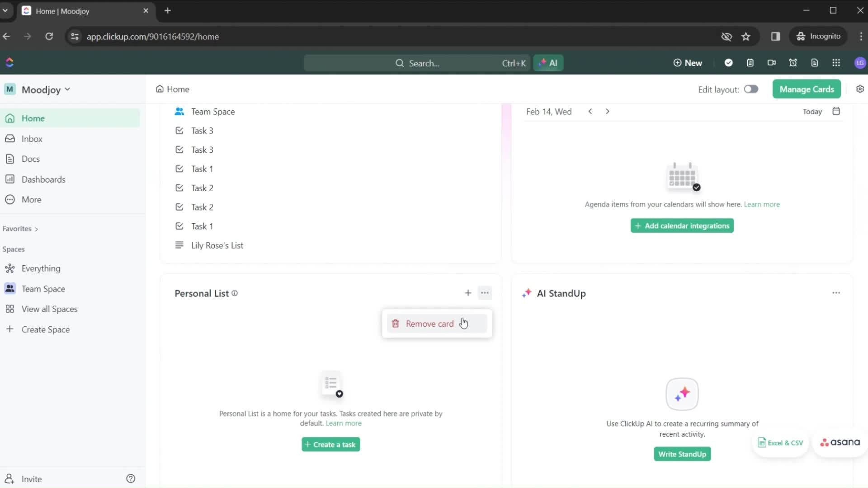The width and height of the screenshot is (868, 488).
Task: Open the Inbox icon in sidebar
Action: pos(11,138)
